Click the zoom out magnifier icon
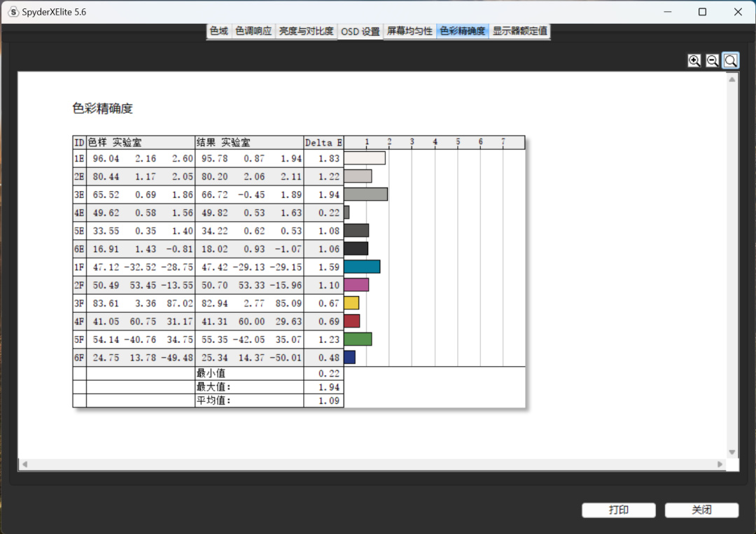The height and width of the screenshot is (534, 756). point(712,61)
